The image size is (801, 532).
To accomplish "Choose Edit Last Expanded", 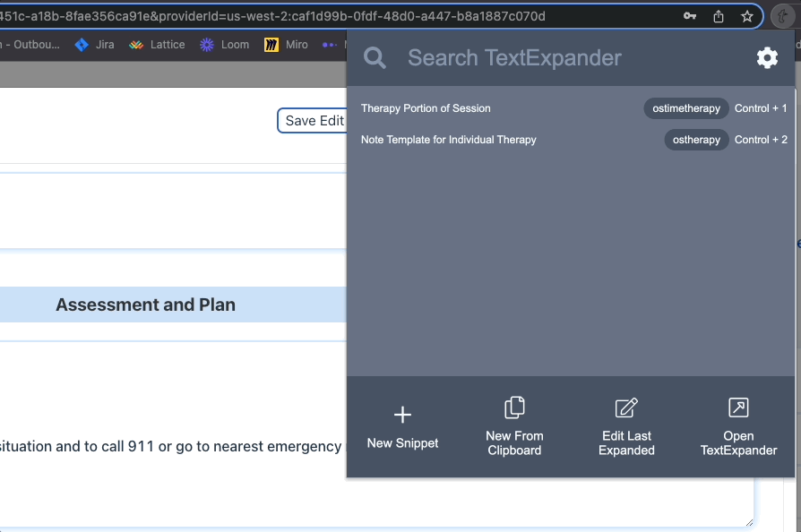I will (626, 427).
